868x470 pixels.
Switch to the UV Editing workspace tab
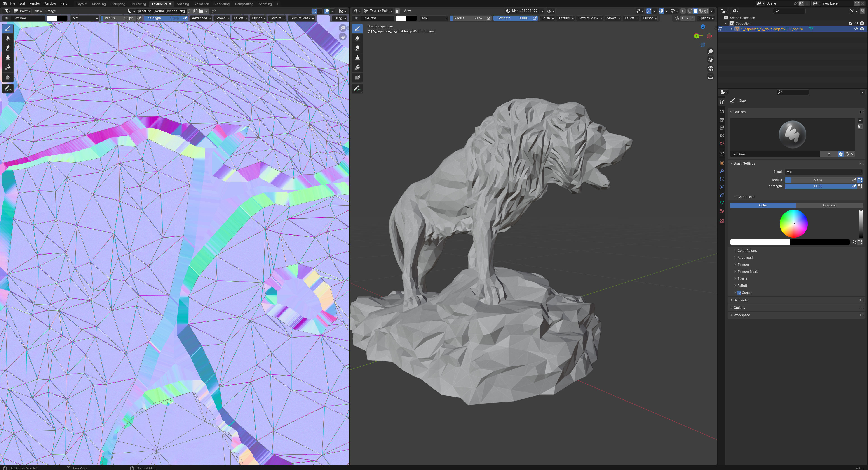[x=138, y=4]
